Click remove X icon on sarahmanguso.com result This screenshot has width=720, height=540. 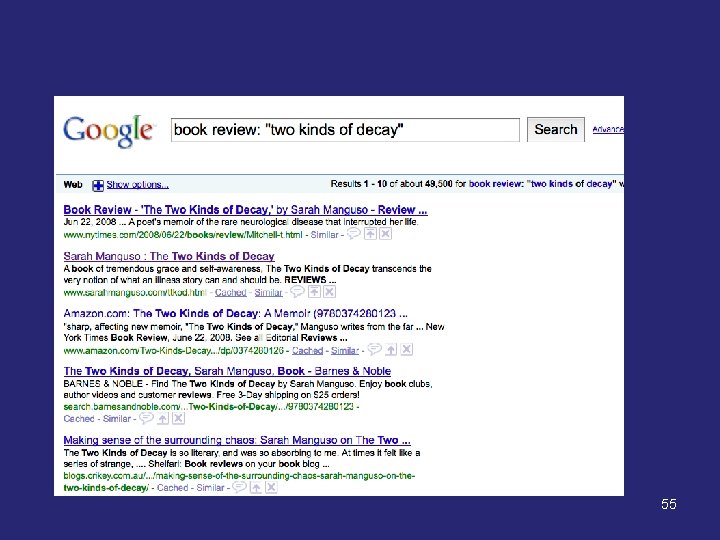point(330,292)
